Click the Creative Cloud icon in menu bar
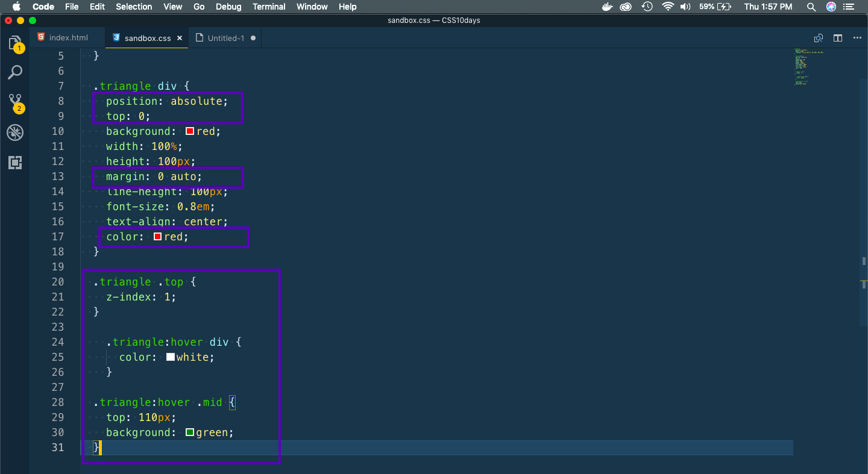Image resolution: width=868 pixels, height=474 pixels. coord(626,7)
